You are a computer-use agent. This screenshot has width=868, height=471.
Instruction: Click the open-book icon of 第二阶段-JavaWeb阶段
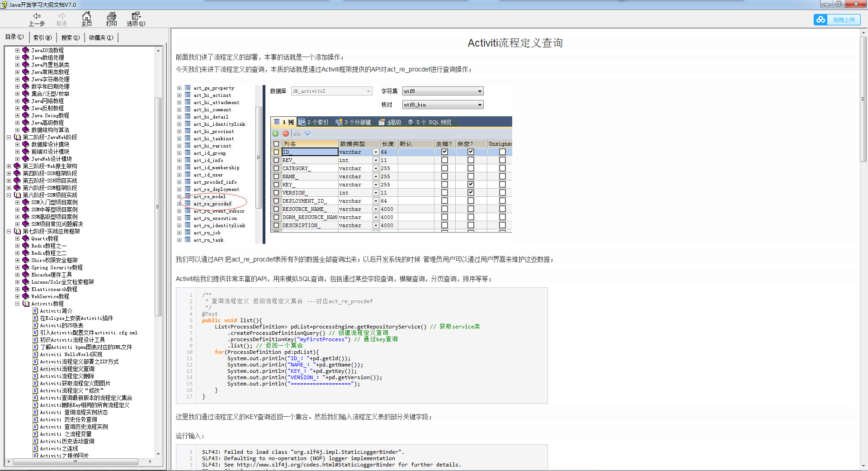(x=17, y=137)
